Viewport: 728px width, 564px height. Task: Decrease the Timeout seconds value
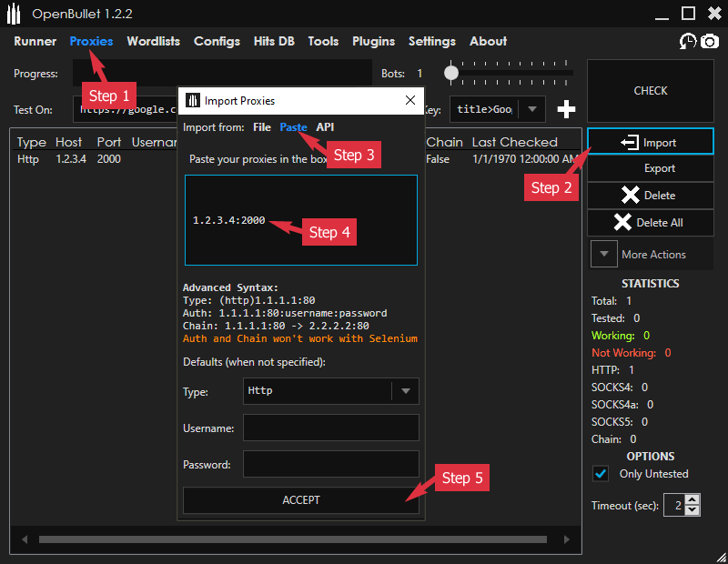[x=693, y=509]
